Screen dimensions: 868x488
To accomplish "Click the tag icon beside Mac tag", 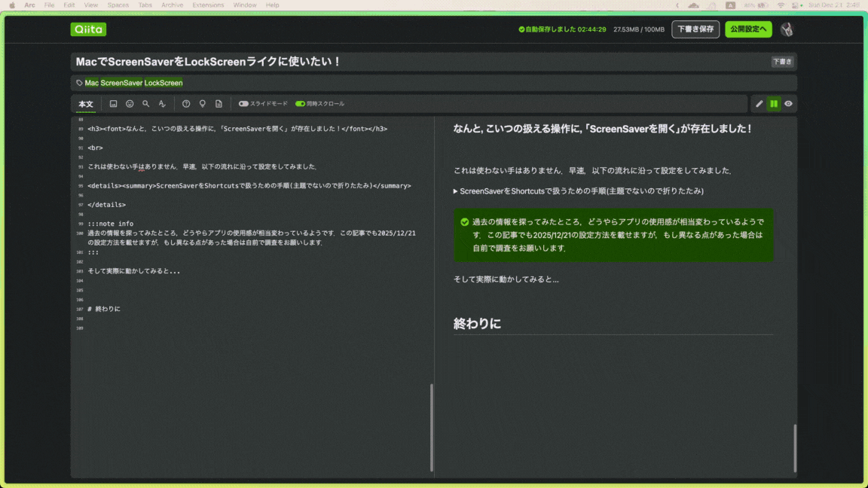I will [x=79, y=83].
